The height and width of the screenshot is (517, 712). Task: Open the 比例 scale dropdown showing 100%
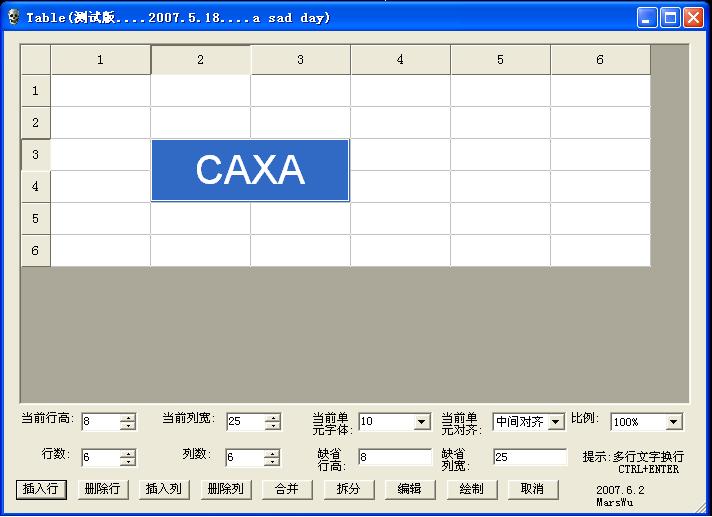674,422
